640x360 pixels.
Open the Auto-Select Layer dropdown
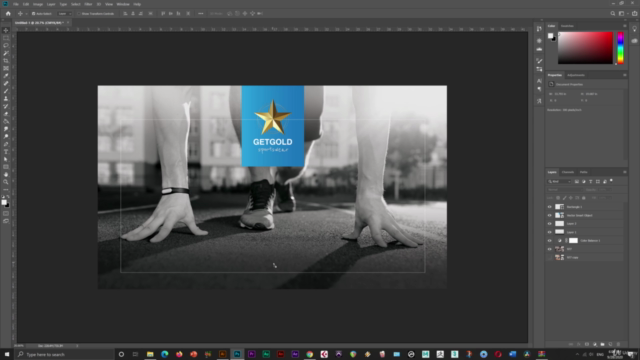click(64, 13)
